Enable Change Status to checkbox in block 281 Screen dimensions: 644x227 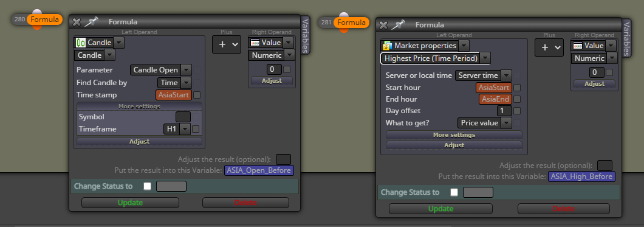[454, 192]
